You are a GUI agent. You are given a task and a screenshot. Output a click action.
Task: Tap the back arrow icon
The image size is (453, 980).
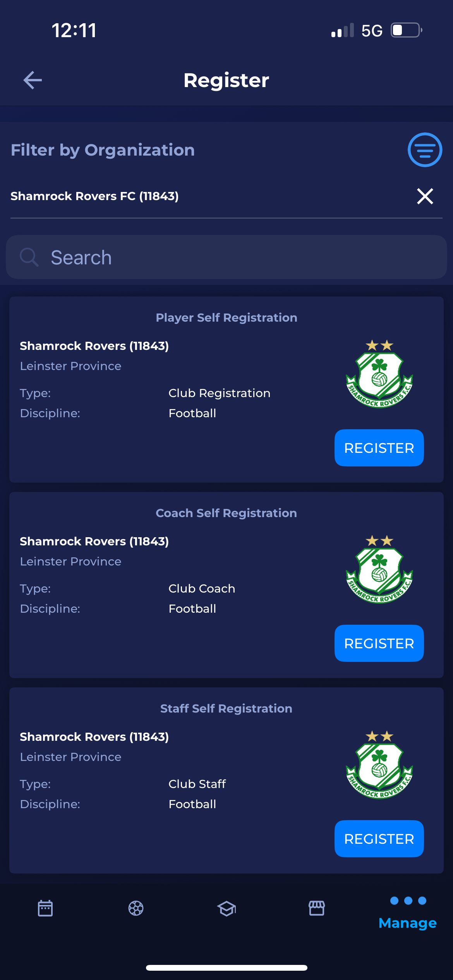pyautogui.click(x=33, y=80)
